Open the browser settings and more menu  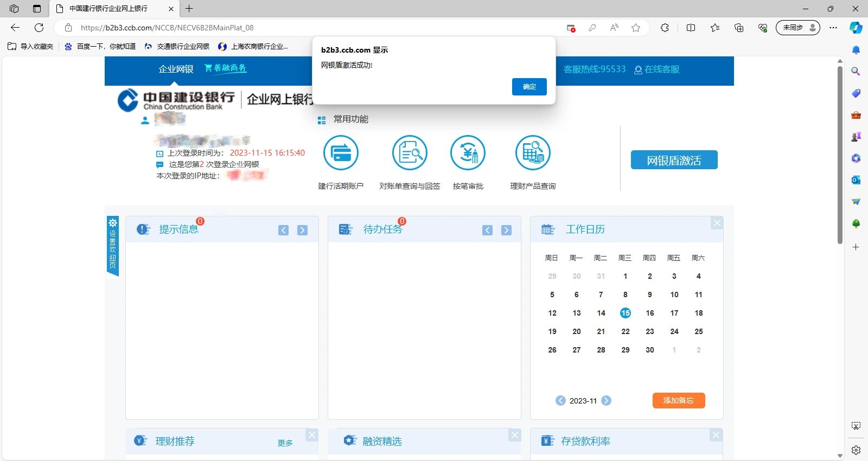point(833,28)
